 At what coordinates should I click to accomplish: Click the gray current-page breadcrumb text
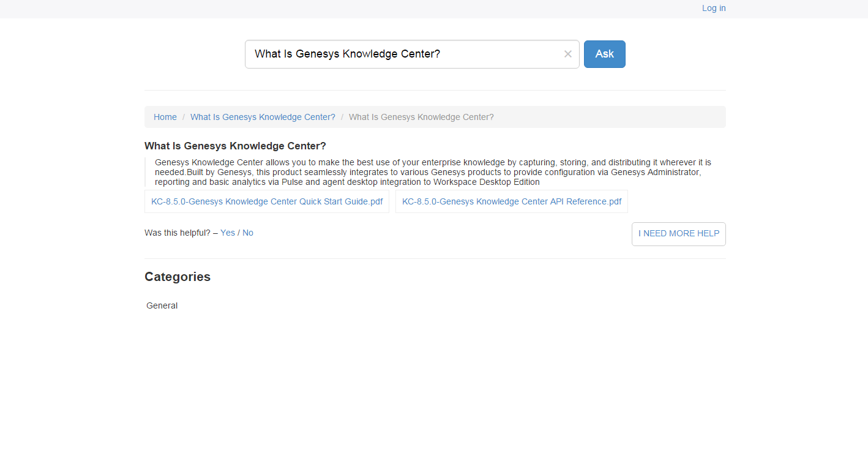(x=421, y=117)
